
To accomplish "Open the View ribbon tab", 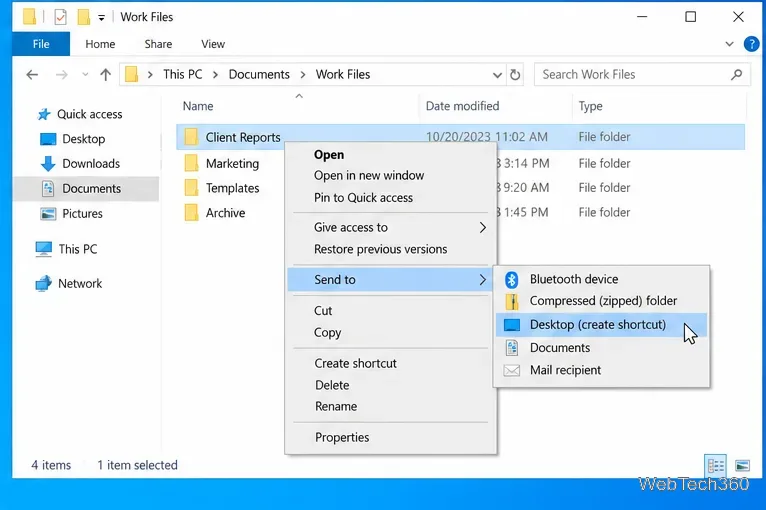I will [213, 44].
